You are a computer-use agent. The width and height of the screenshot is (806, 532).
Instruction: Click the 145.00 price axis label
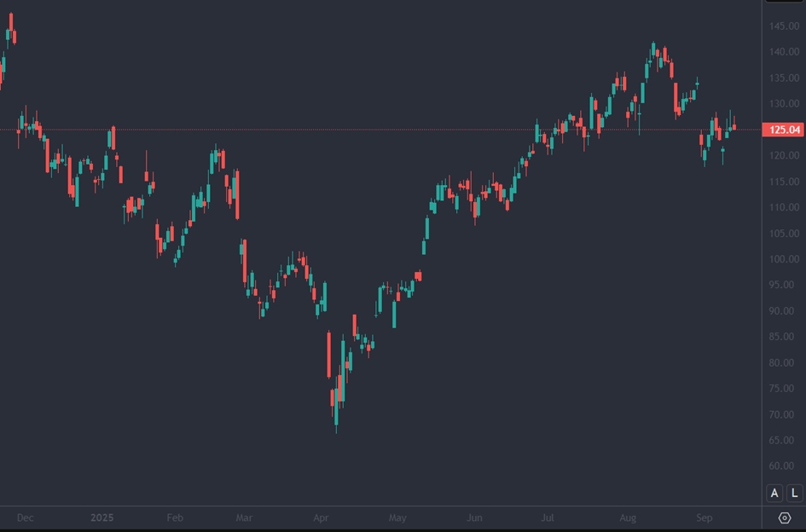coord(784,26)
